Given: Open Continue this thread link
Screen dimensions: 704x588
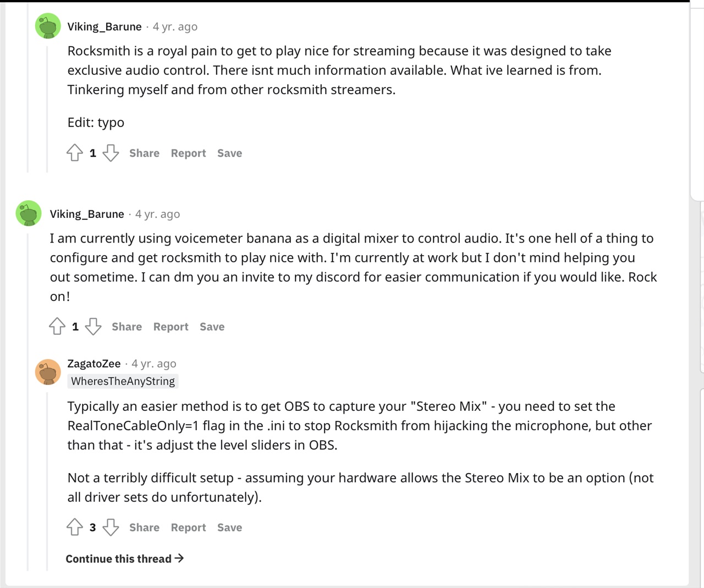Looking at the screenshot, I should tap(124, 558).
